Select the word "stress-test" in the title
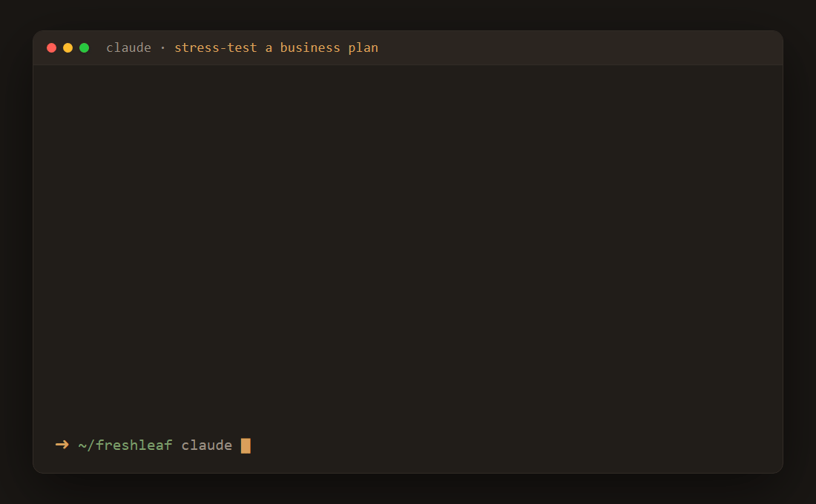Screen dimensions: 816x504 click(215, 48)
